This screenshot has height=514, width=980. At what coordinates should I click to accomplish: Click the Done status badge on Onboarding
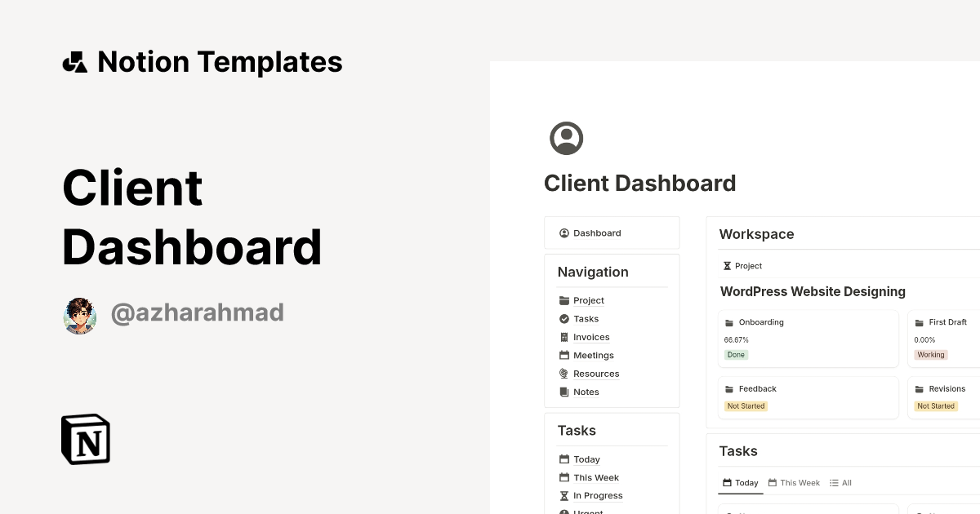736,355
